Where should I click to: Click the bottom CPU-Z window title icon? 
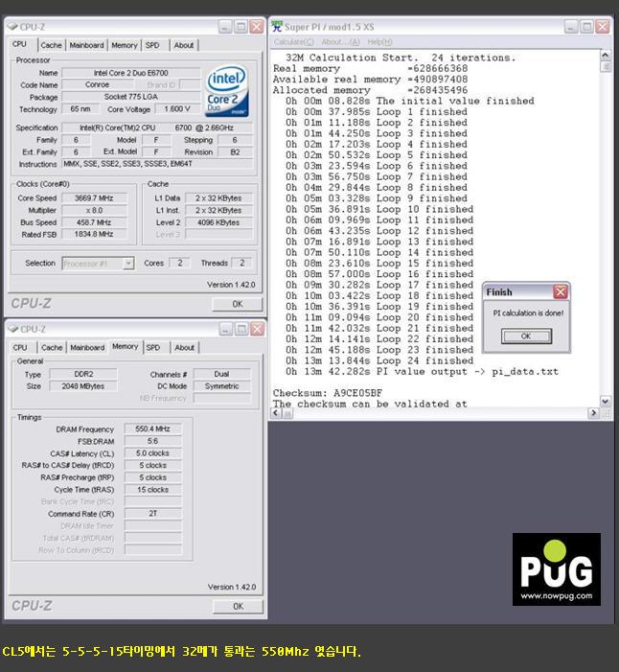13,329
